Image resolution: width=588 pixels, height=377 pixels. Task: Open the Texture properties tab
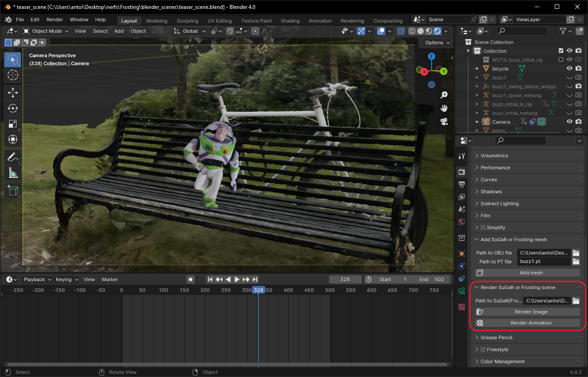tap(462, 306)
